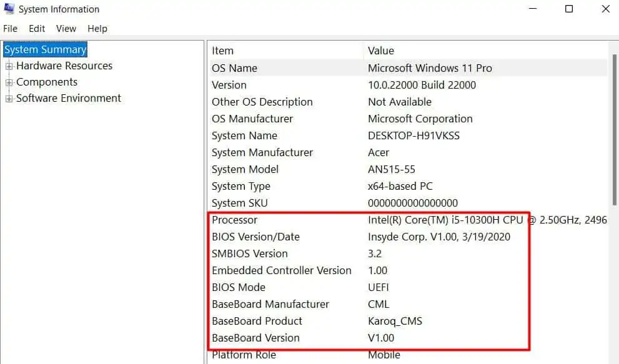Open the Help menu

coord(97,29)
